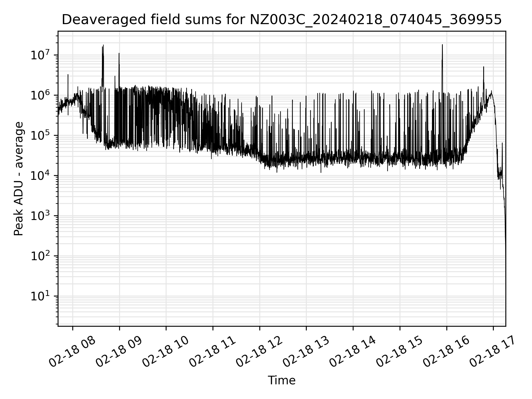Click the x tick label '02-18 08'
The height and width of the screenshot is (399, 532).
(x=72, y=352)
